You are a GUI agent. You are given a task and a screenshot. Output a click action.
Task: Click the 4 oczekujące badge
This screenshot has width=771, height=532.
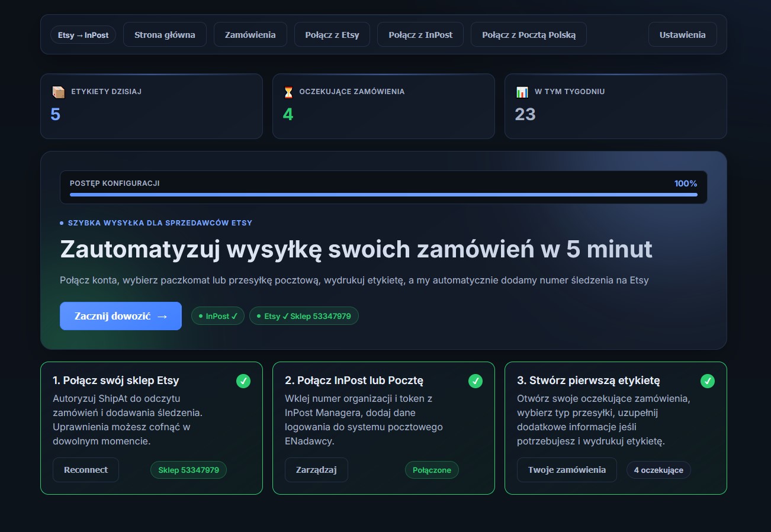tap(658, 469)
